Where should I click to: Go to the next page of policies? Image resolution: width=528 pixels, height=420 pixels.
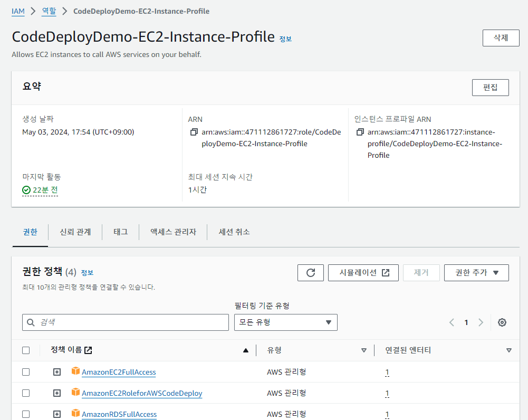pos(481,322)
